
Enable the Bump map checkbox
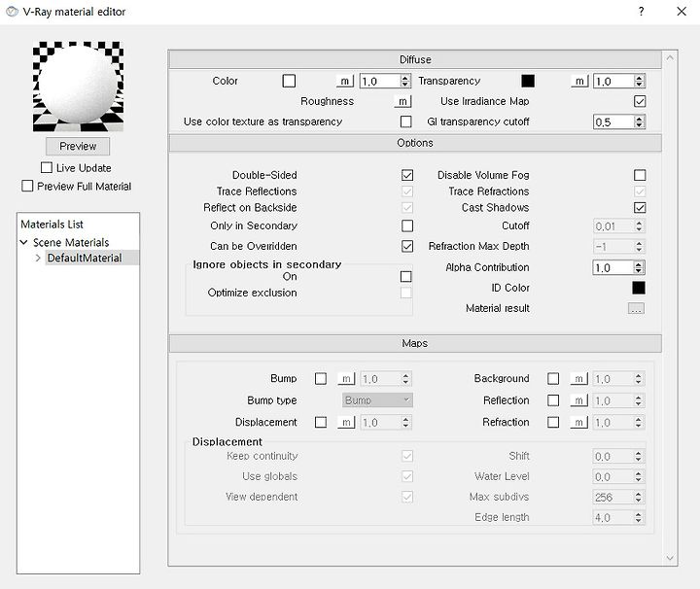(x=321, y=379)
